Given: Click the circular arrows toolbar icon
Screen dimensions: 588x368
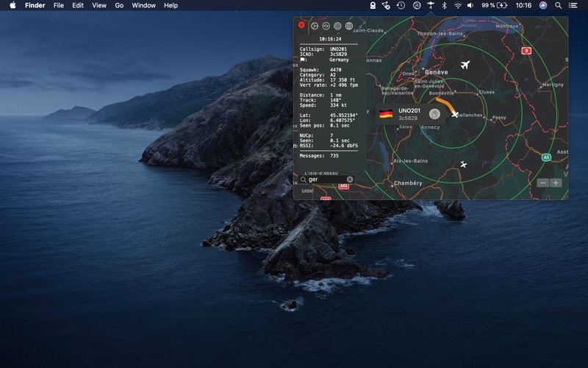Looking at the screenshot, I should (x=326, y=26).
